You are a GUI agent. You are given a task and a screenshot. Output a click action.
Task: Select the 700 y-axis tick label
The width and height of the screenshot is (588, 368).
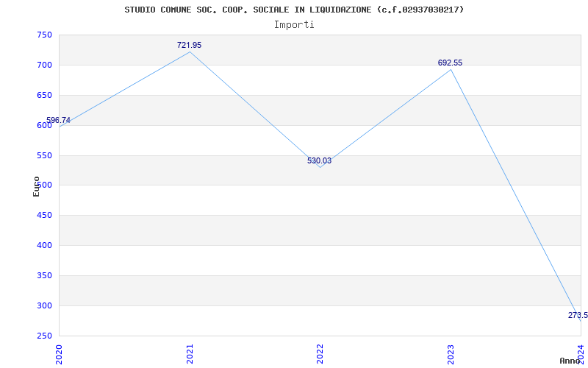coord(44,66)
